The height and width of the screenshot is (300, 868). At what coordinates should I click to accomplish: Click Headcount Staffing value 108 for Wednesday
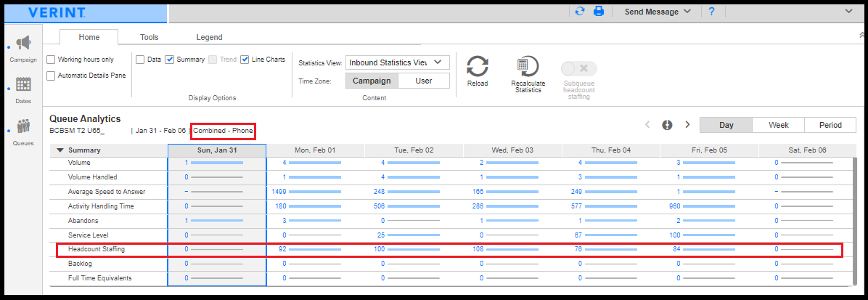(x=478, y=250)
